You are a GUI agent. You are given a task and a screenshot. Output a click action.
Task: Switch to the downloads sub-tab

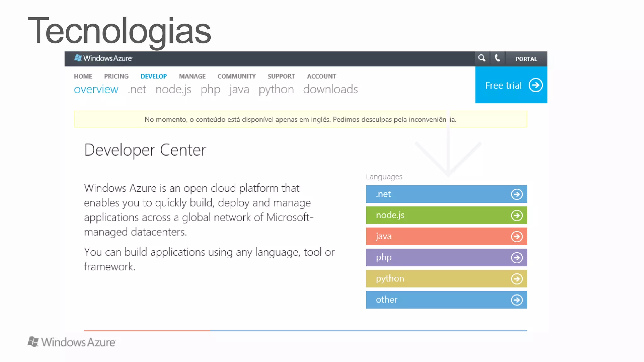(330, 90)
